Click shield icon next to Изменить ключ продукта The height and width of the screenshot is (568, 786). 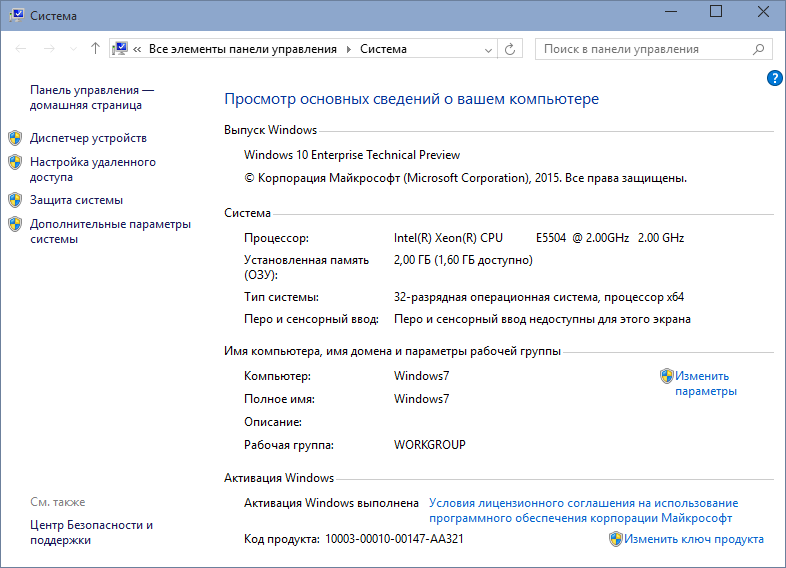616,539
